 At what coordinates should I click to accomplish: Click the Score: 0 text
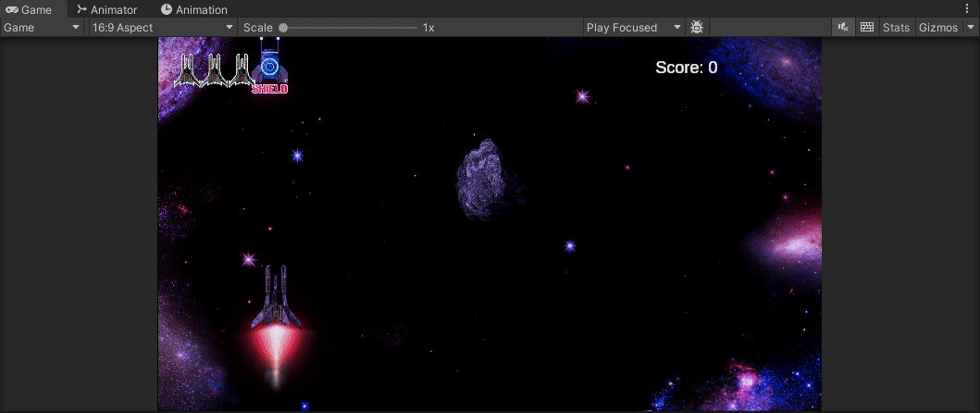point(687,68)
